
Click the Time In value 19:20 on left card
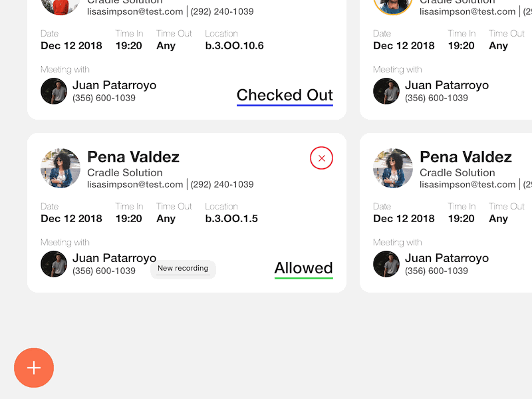129,218
